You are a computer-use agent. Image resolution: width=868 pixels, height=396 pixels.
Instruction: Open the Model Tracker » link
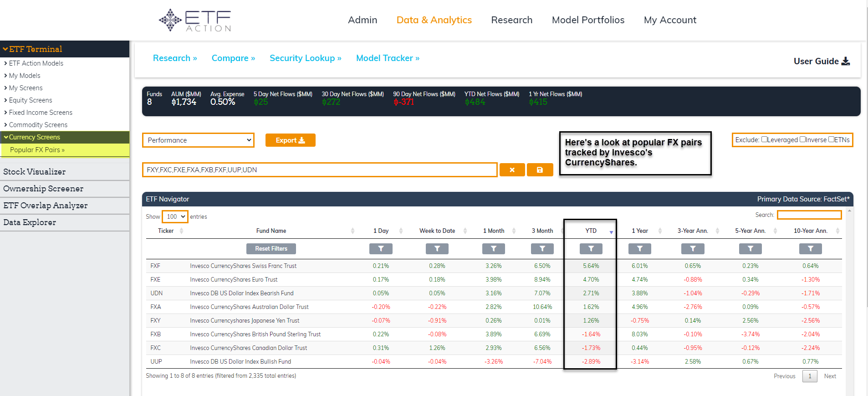[388, 58]
